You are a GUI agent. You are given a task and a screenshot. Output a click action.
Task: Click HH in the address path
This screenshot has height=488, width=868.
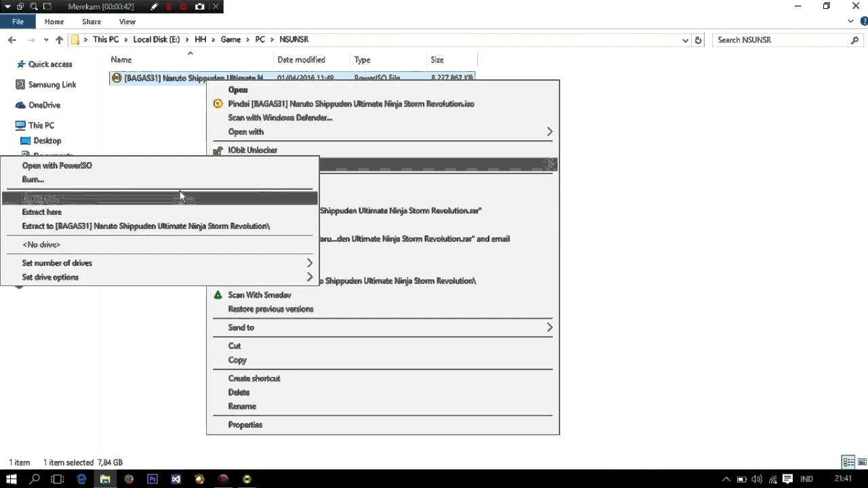pyautogui.click(x=200, y=40)
